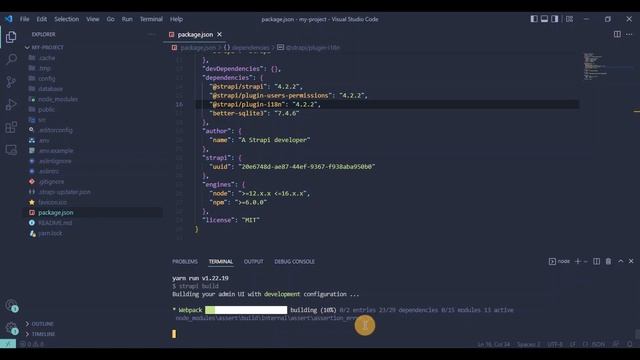Toggle the secondary side bar visibility
640x360 pixels.
pos(554,19)
